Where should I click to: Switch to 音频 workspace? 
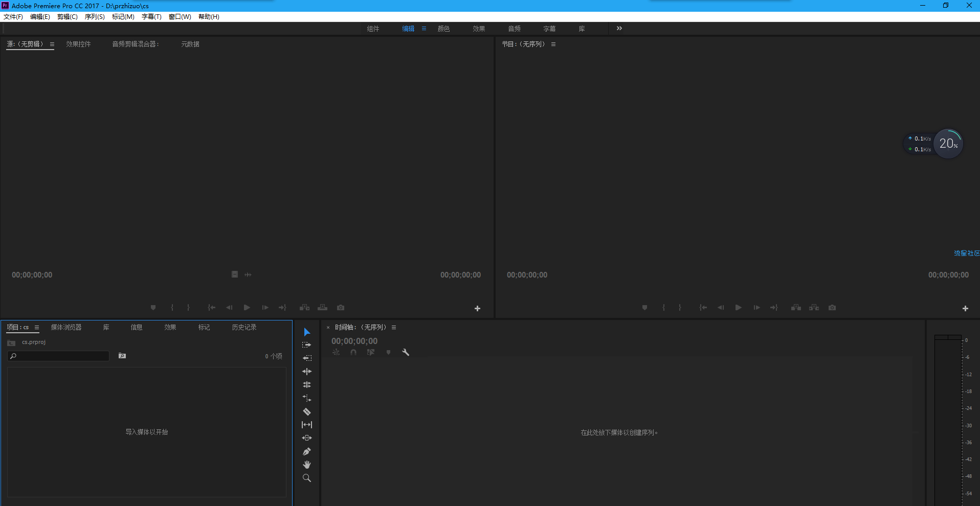click(514, 29)
